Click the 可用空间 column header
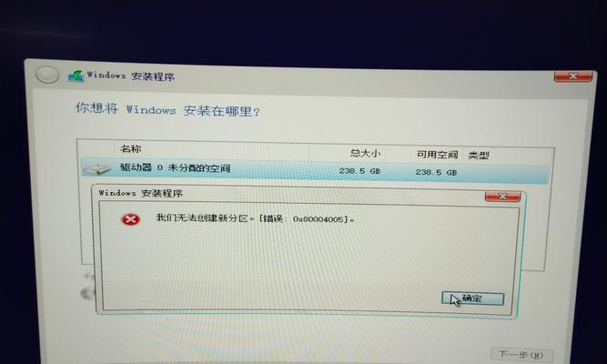This screenshot has height=364, width=607. click(437, 155)
